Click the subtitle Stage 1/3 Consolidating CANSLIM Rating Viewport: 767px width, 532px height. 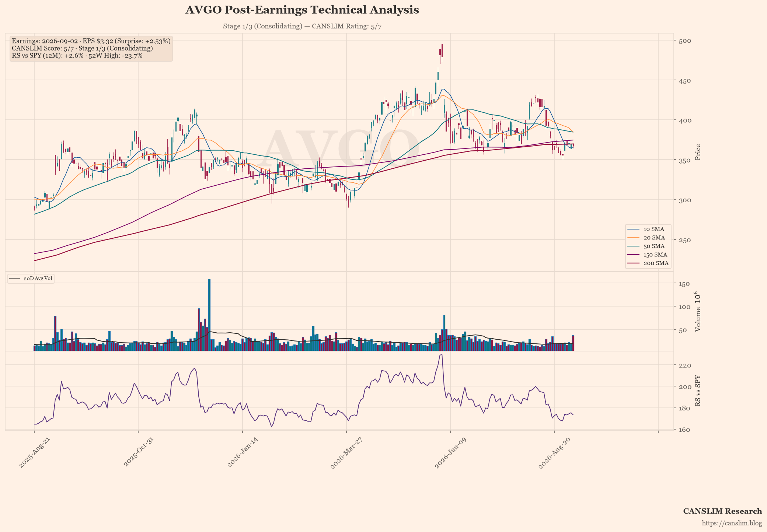(x=302, y=27)
